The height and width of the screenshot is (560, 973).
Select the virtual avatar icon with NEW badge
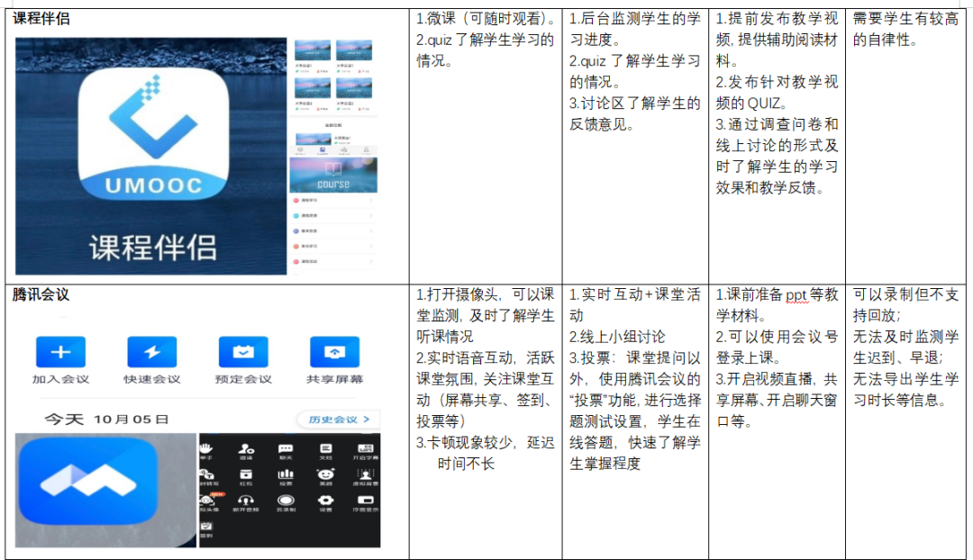207,500
